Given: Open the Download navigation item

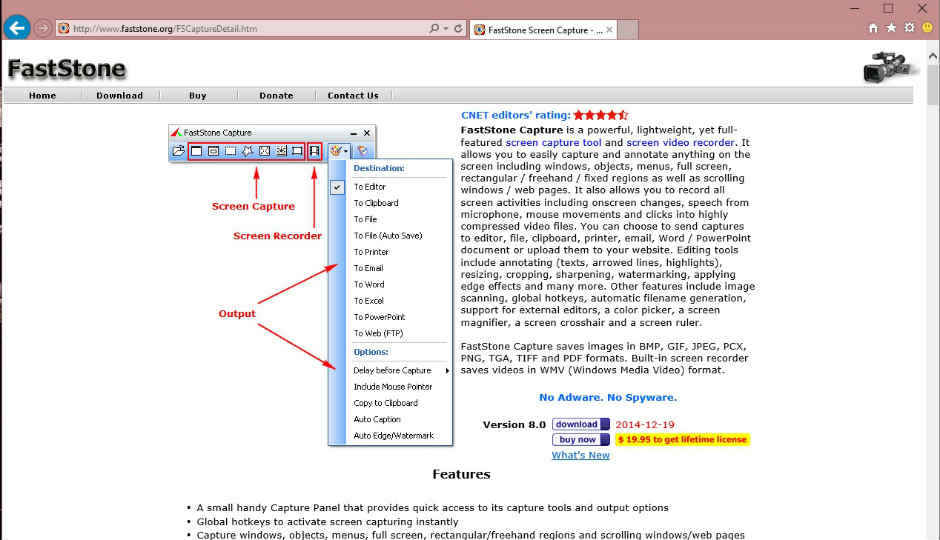Looking at the screenshot, I should 119,95.
